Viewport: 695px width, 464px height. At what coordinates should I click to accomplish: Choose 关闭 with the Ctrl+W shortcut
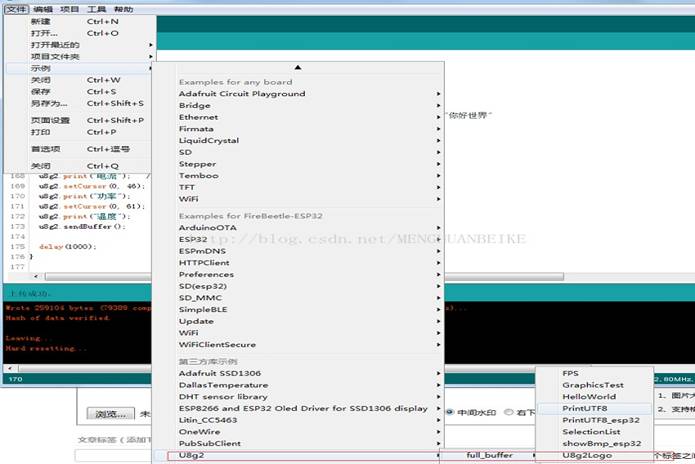80,80
